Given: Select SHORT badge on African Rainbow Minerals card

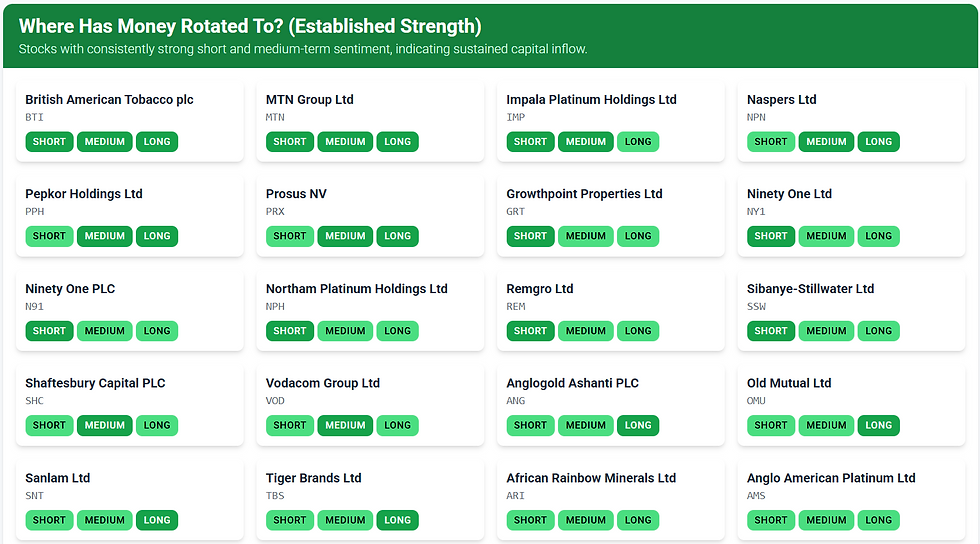Looking at the screenshot, I should point(531,520).
